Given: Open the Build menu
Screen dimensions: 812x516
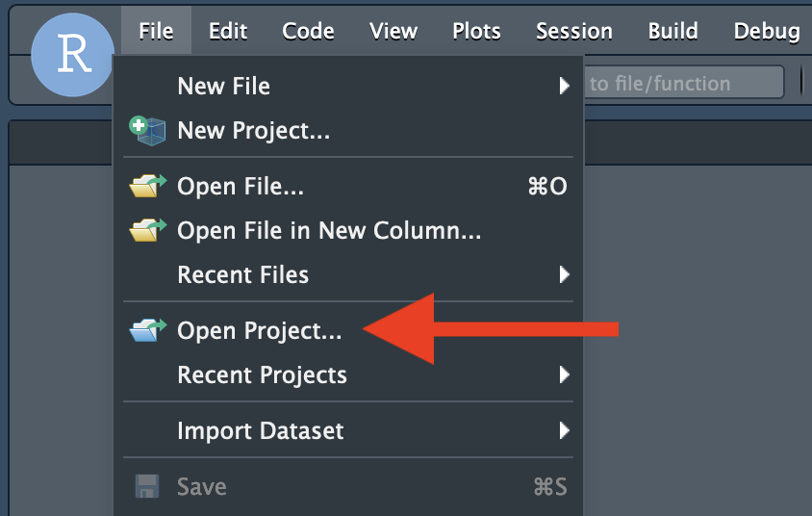Looking at the screenshot, I should (673, 31).
